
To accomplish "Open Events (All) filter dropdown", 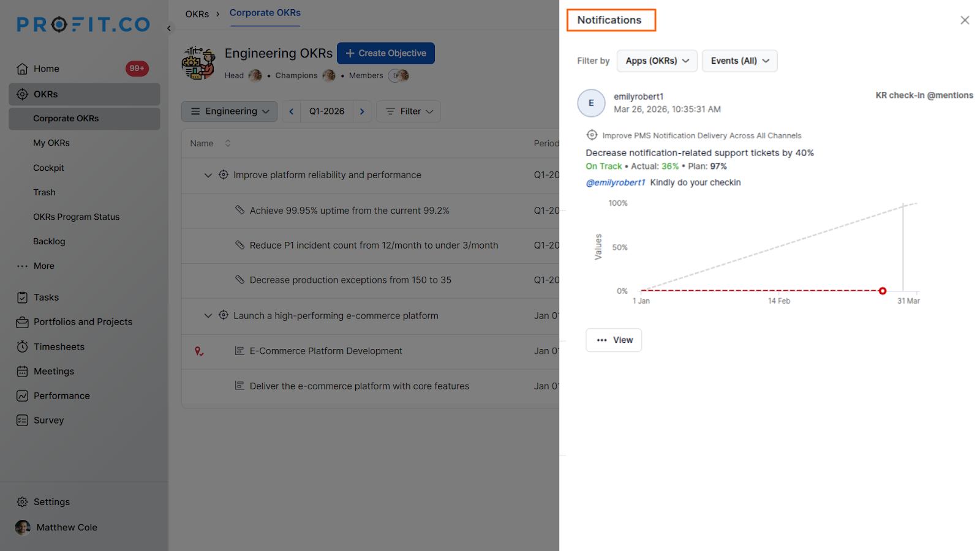I will click(x=739, y=61).
